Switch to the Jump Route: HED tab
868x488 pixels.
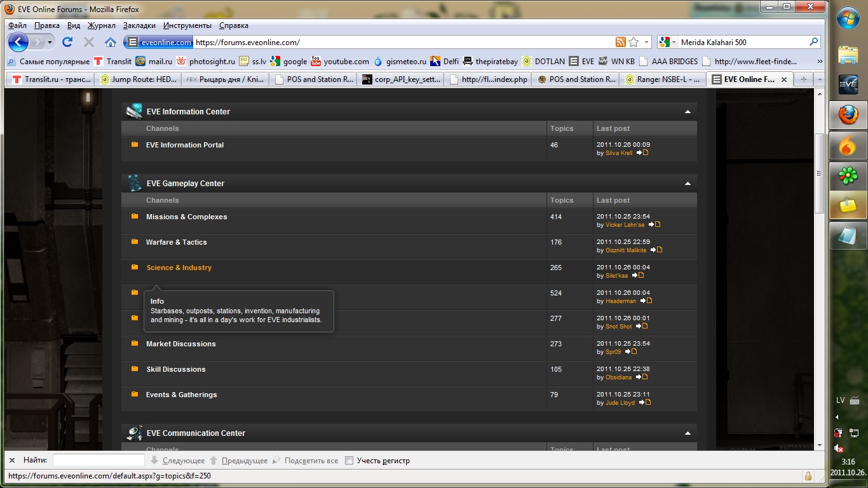coord(138,79)
